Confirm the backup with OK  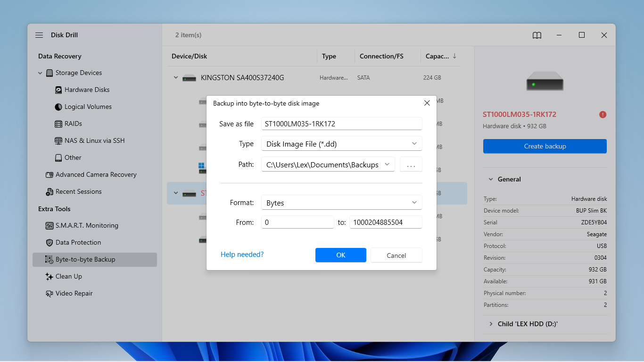pos(341,255)
